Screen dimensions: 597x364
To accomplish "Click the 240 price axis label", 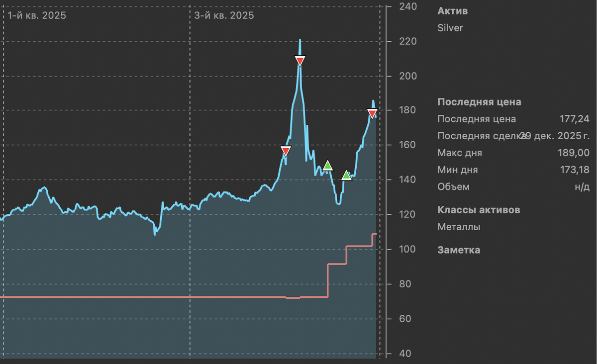I will coord(407,6).
